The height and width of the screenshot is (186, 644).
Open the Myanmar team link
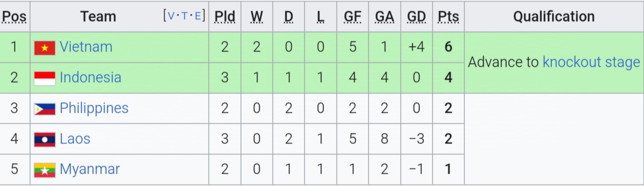(90, 169)
